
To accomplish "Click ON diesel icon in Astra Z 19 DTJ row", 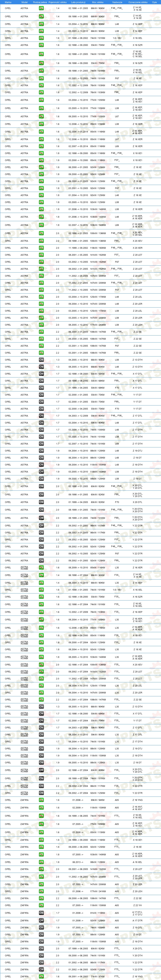I will click(41, 451).
